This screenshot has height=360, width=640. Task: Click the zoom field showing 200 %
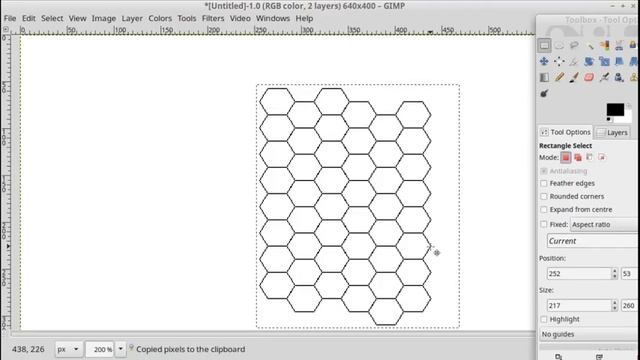pos(100,349)
